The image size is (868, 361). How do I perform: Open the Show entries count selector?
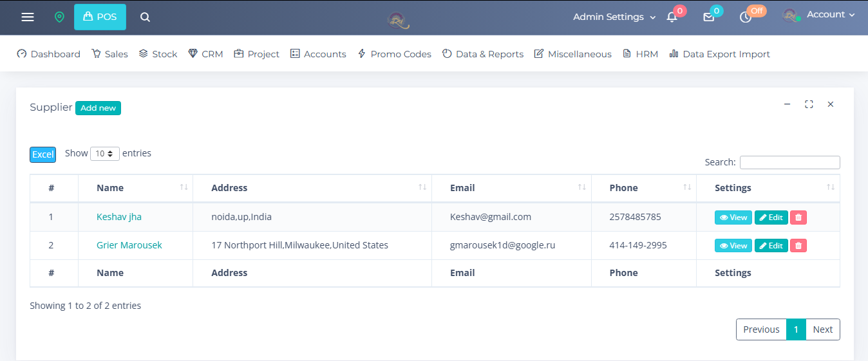point(105,154)
